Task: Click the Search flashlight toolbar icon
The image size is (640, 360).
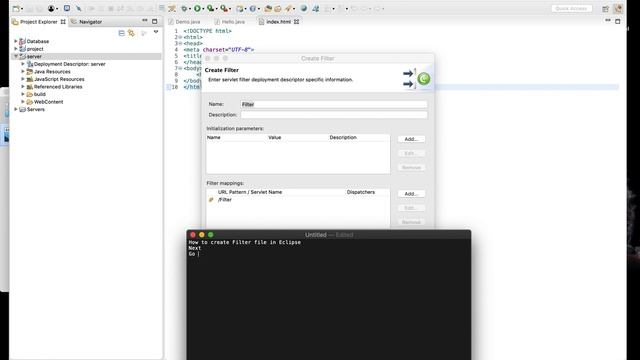Action: tap(289, 9)
